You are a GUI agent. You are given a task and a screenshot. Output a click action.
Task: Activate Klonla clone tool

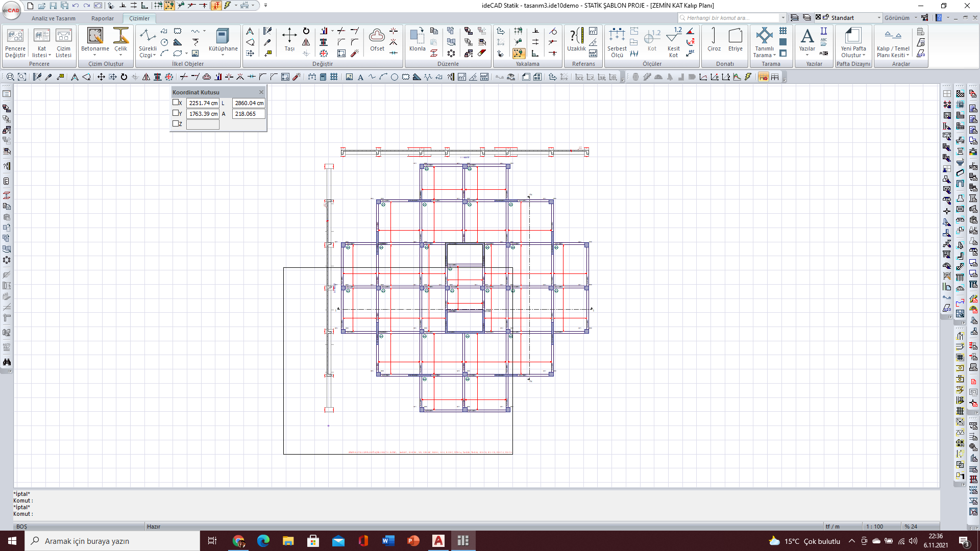pos(417,40)
